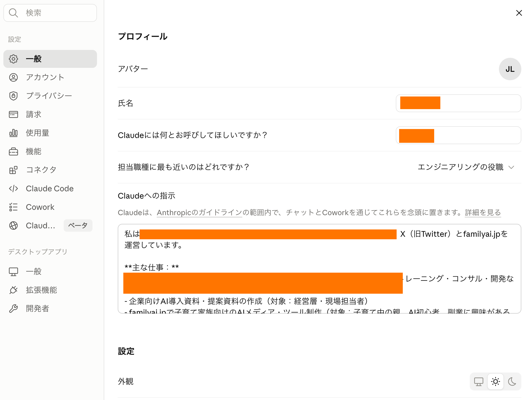Go to the 使用量 section
The image size is (532, 400).
pyautogui.click(x=50, y=133)
